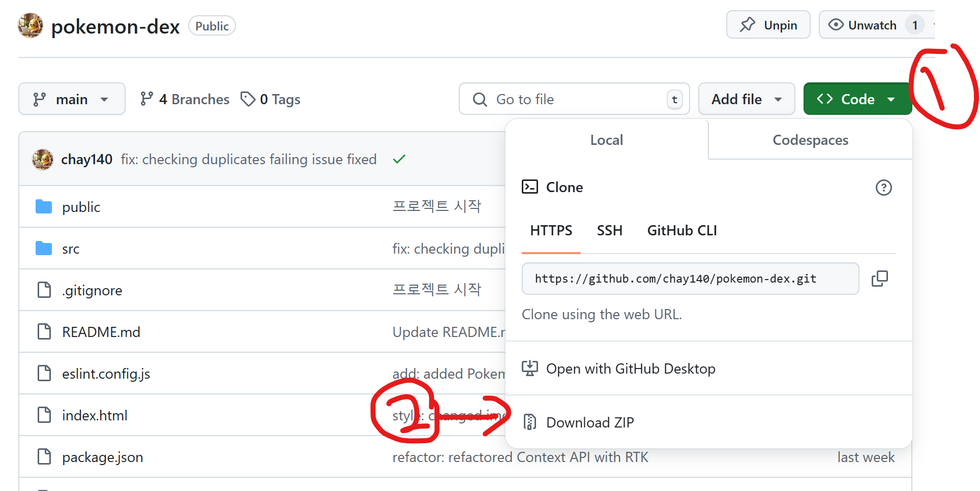Click the src folder icon
The width and height of the screenshot is (980, 491).
pyautogui.click(x=44, y=249)
